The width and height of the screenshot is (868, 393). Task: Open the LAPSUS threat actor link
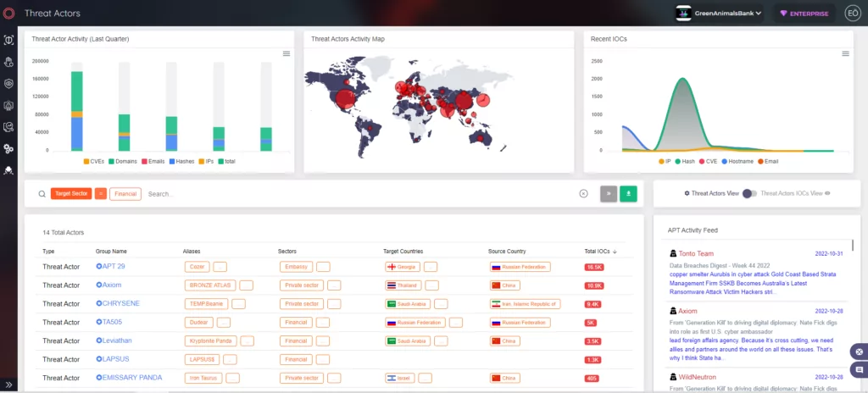[115, 359]
